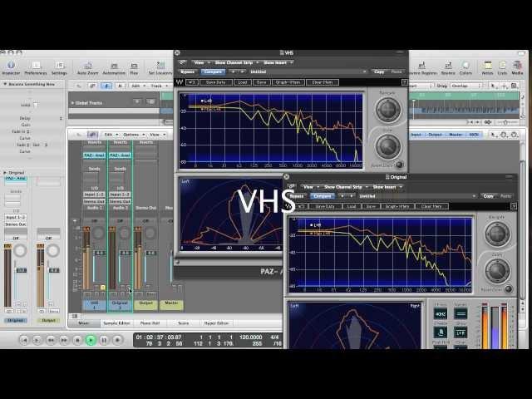Click Copy in the VHS plugin header
This screenshot has height=399, width=532.
379,72
